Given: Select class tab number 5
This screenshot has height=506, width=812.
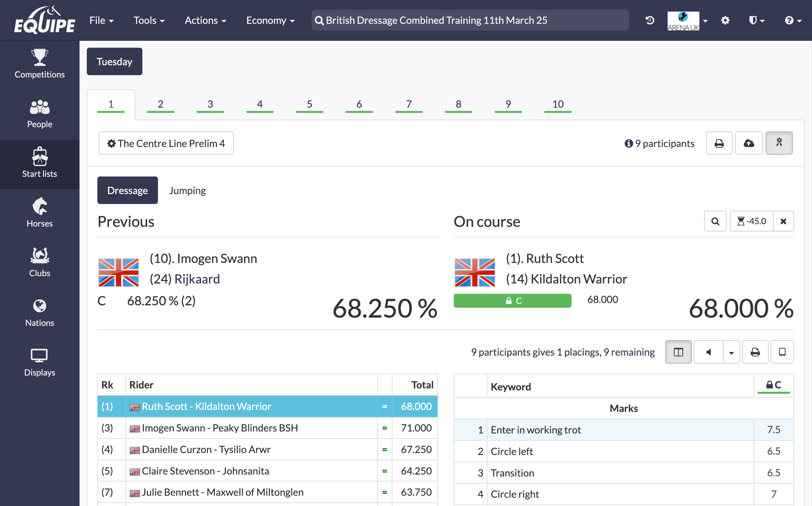Looking at the screenshot, I should click(309, 104).
